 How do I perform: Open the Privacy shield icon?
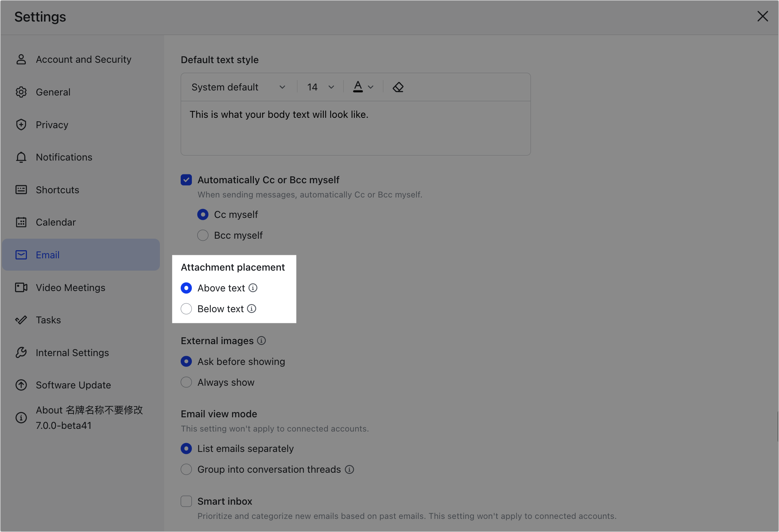coord(21,124)
